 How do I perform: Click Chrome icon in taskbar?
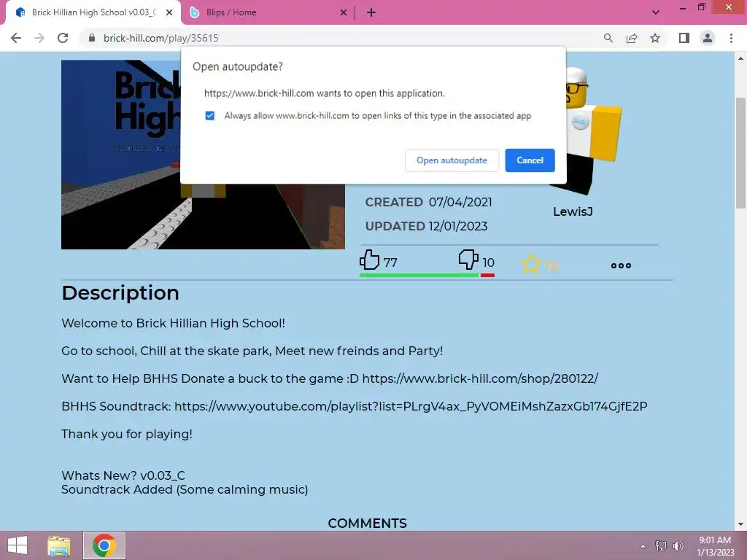tap(104, 545)
